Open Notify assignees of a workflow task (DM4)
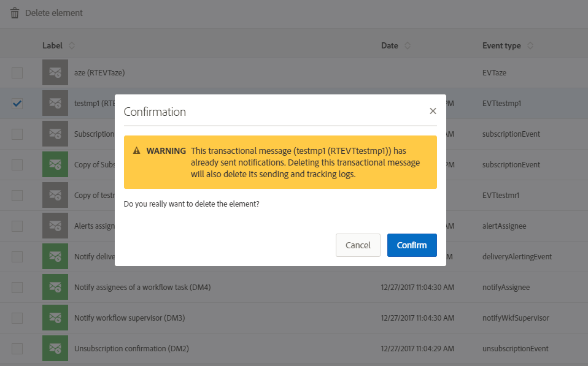This screenshot has height=366, width=588. click(x=142, y=287)
